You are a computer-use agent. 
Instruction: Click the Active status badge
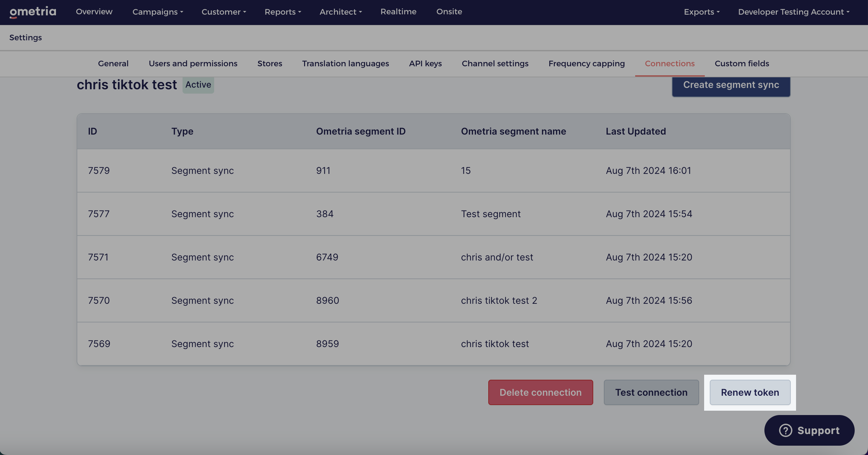pos(198,85)
